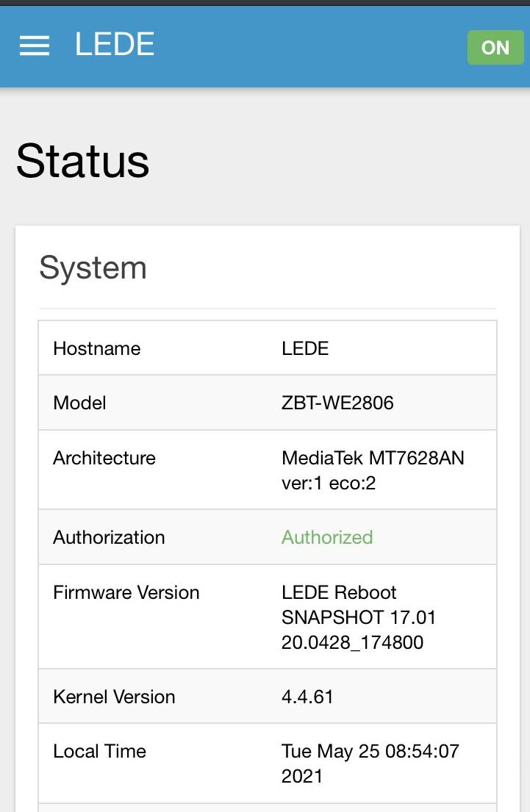530x812 pixels.
Task: Select the Authorization label
Action: (109, 537)
